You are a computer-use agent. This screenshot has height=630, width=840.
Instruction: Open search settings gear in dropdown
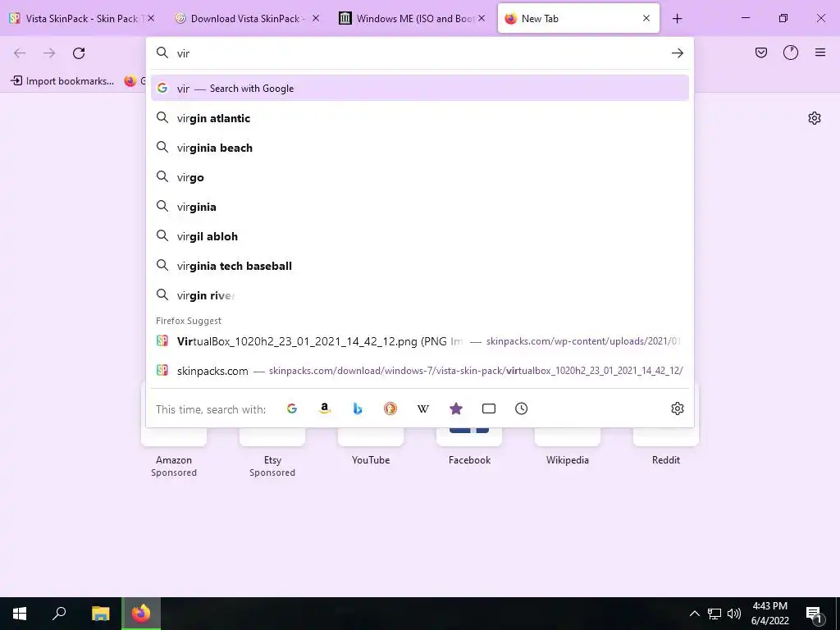click(677, 409)
